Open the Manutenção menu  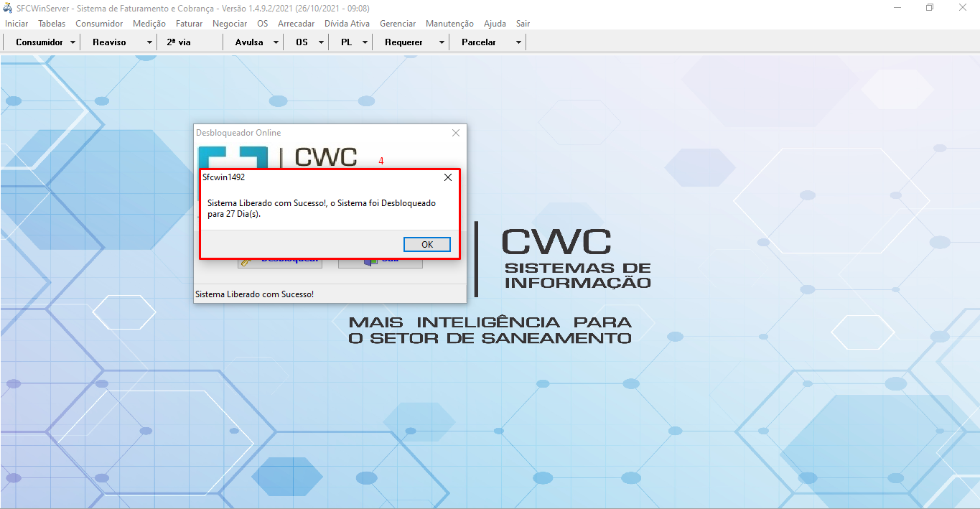449,24
